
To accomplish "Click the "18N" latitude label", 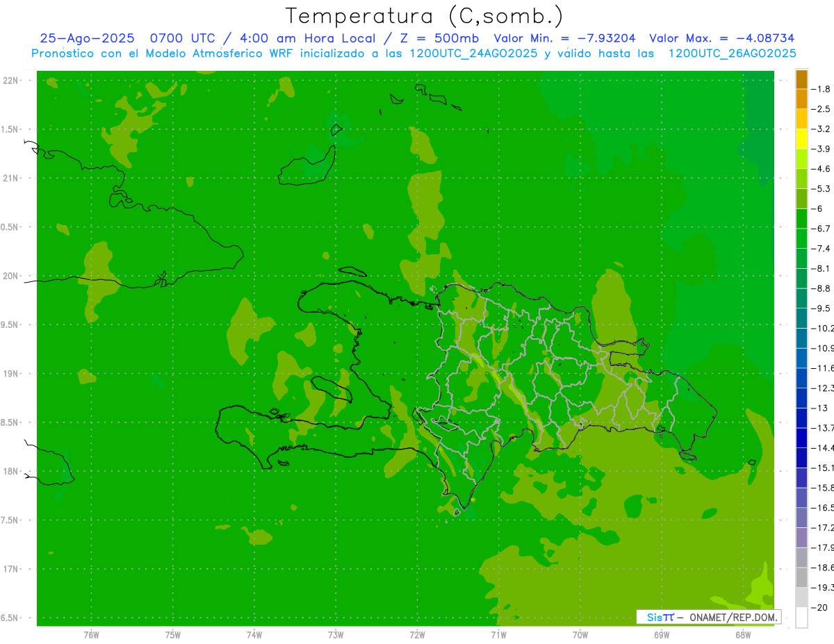I will click(9, 472).
